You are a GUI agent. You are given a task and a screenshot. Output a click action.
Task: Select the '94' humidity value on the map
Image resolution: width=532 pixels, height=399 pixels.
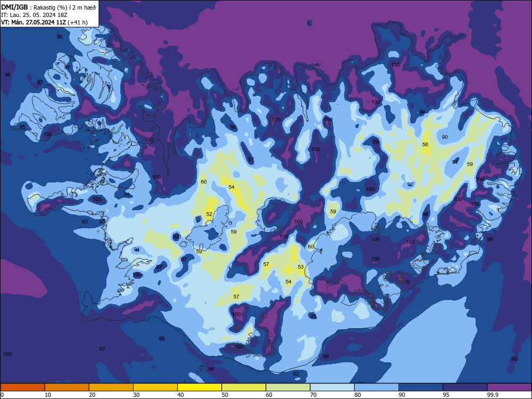(x=127, y=194)
